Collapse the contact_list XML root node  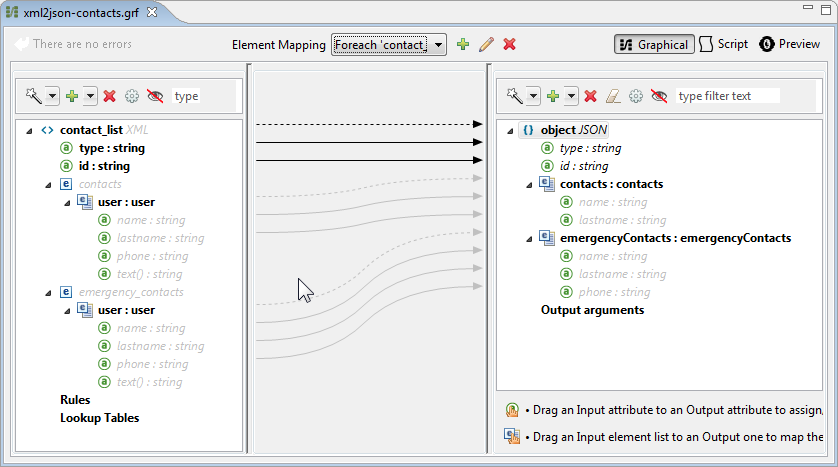pyautogui.click(x=30, y=130)
